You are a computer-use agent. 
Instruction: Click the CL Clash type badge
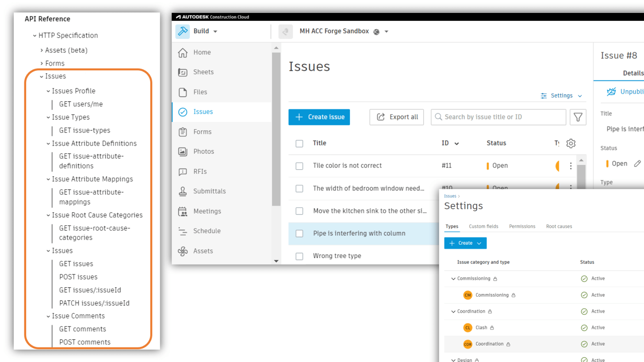[x=468, y=328]
